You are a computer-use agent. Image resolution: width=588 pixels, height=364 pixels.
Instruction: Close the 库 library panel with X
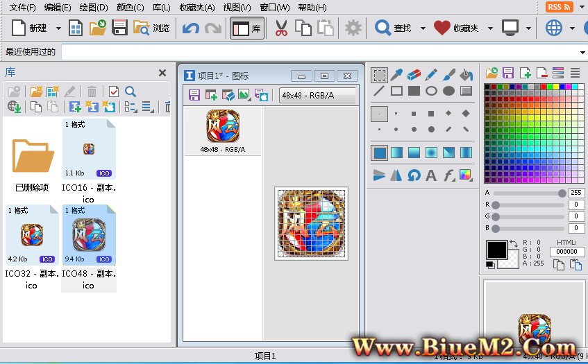(162, 73)
